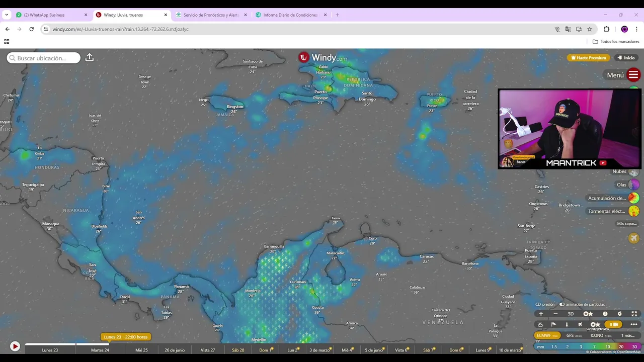The height and width of the screenshot is (362, 644).
Task: Click the Barranquilla city label on map
Action: point(274,246)
